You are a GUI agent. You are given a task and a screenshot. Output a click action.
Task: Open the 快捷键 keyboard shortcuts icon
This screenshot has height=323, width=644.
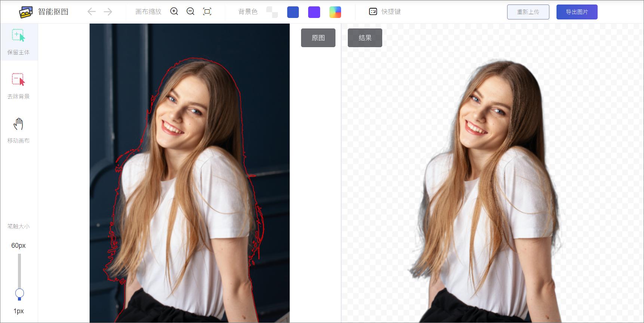(x=373, y=12)
